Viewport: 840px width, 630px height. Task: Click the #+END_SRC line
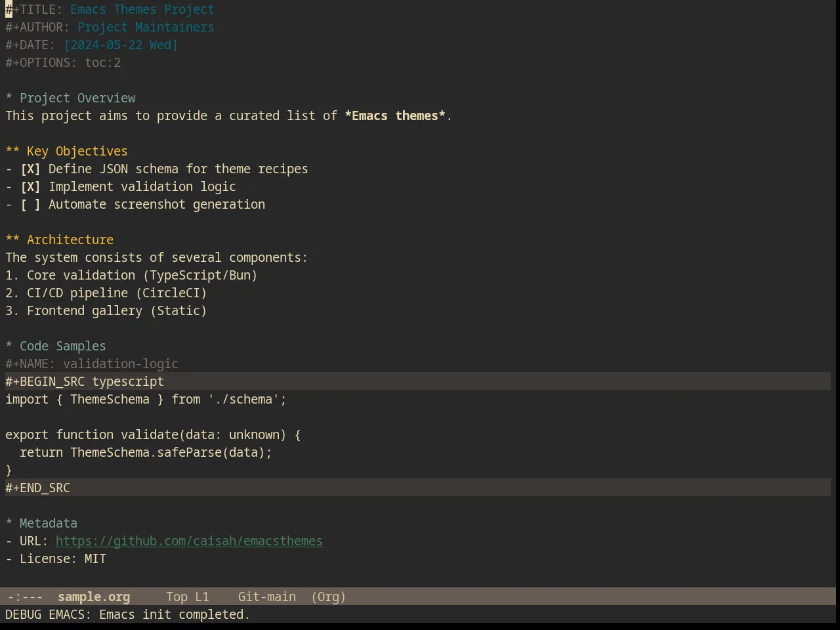pyautogui.click(x=417, y=488)
